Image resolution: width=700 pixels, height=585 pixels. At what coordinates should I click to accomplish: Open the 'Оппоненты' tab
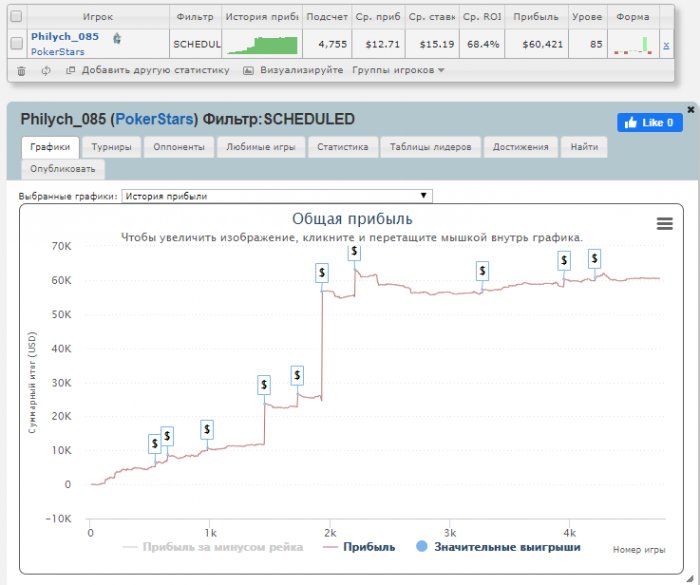pos(179,147)
